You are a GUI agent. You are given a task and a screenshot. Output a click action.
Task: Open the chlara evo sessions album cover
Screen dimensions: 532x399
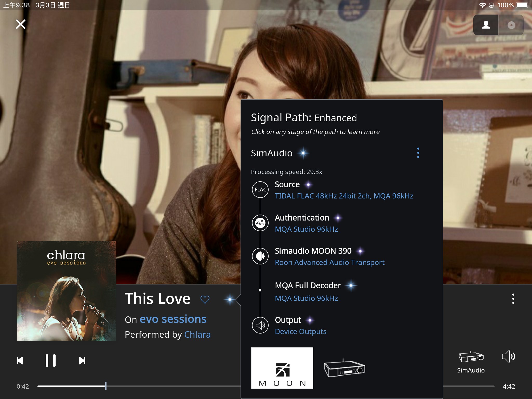click(x=66, y=291)
